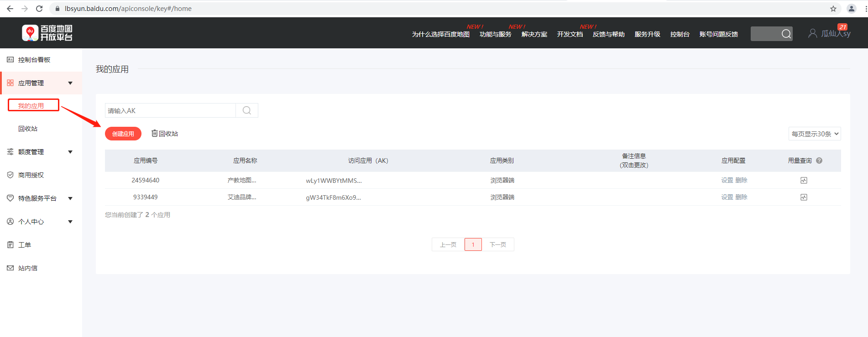The height and width of the screenshot is (337, 868).
Task: Open the user account icon beside 瓜仙人sy
Action: coord(812,33)
